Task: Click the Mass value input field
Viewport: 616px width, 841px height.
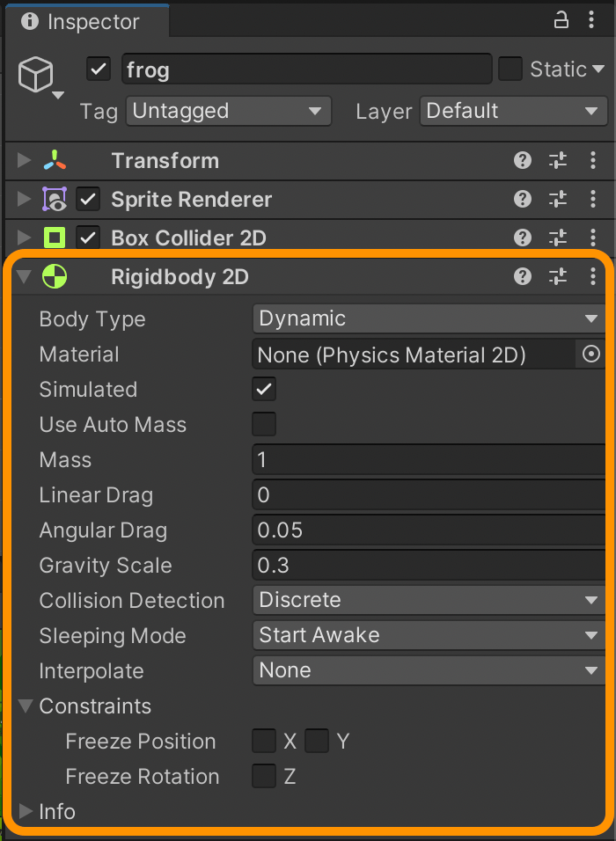Action: tap(396, 459)
